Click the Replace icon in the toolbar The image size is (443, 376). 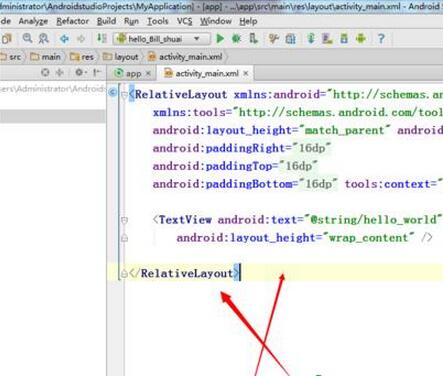tap(44, 39)
